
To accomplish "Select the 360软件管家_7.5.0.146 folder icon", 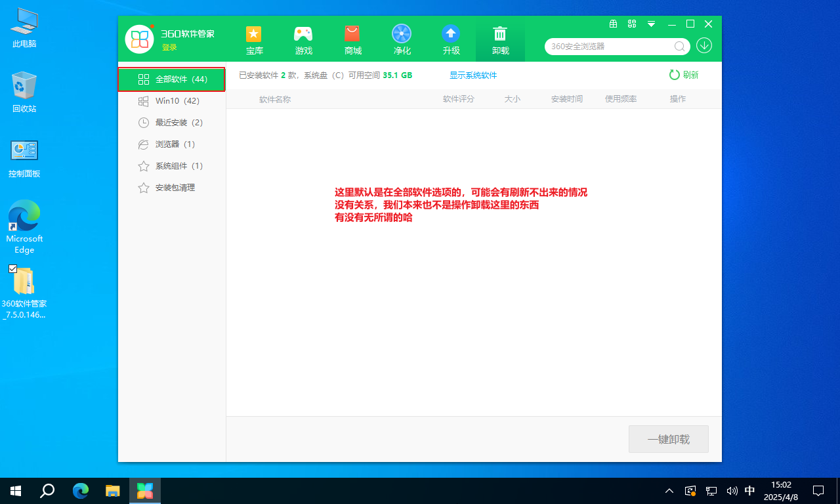I will 24,293.
